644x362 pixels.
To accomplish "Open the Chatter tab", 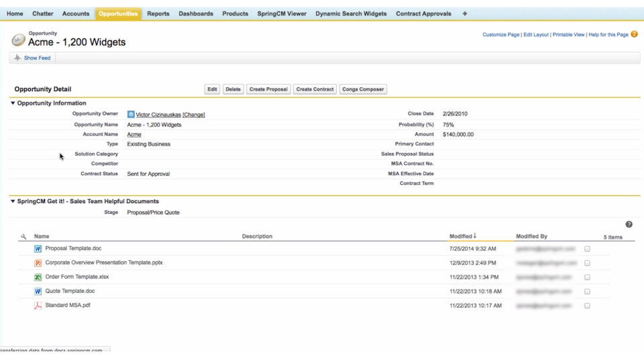I will [43, 13].
